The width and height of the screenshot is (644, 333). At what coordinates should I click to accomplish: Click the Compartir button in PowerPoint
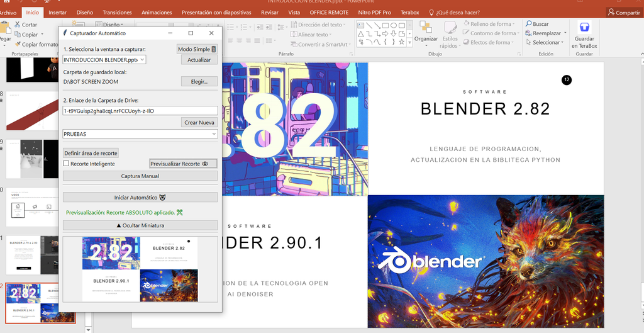click(625, 13)
